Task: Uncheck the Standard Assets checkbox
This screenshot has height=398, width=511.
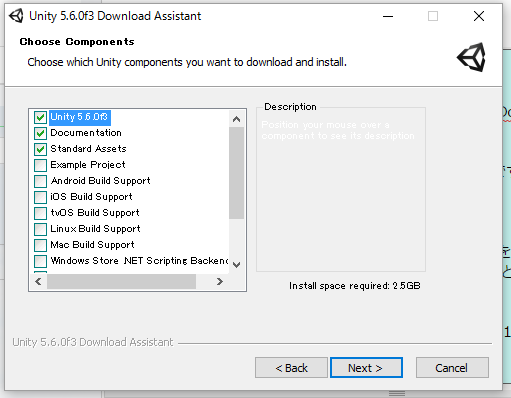Action: point(40,149)
